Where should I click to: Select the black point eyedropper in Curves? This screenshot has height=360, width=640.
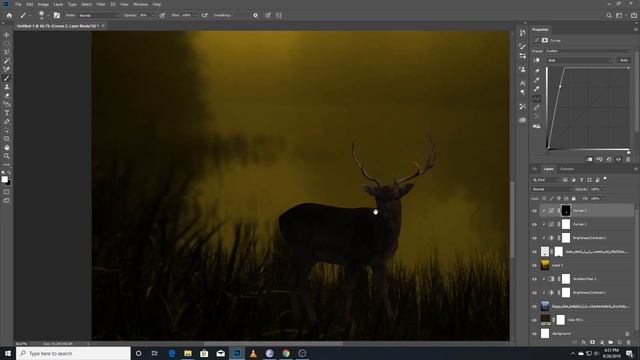pos(537,71)
